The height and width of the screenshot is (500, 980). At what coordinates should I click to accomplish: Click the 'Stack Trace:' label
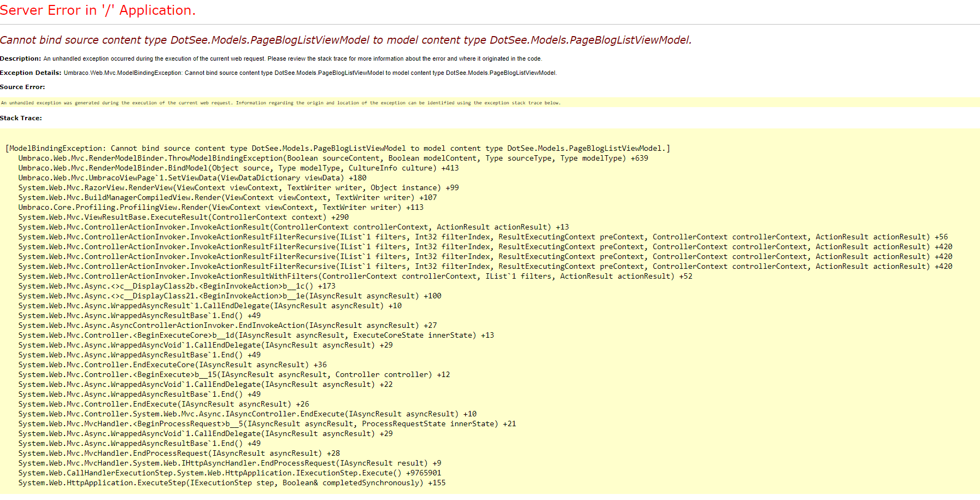(21, 118)
